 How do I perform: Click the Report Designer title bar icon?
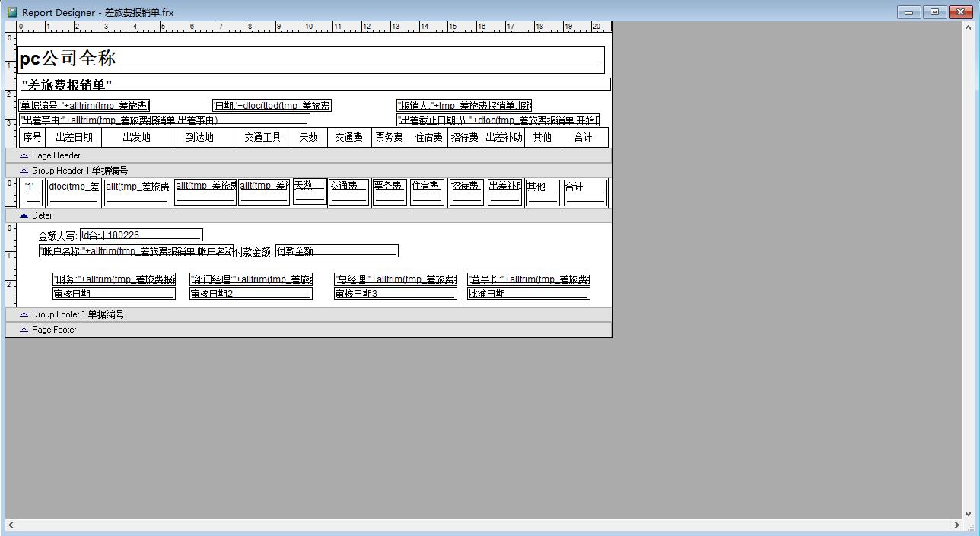coord(11,12)
